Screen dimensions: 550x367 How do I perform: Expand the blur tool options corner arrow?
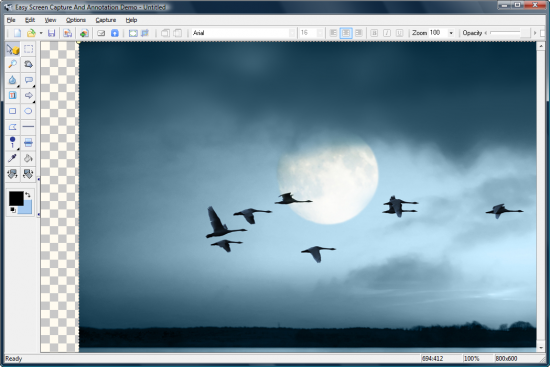coord(18,86)
